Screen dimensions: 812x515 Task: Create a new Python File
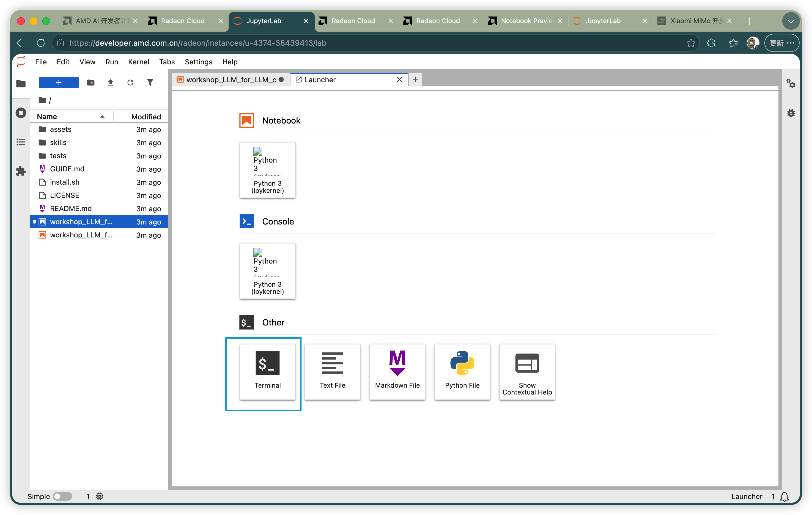(462, 372)
